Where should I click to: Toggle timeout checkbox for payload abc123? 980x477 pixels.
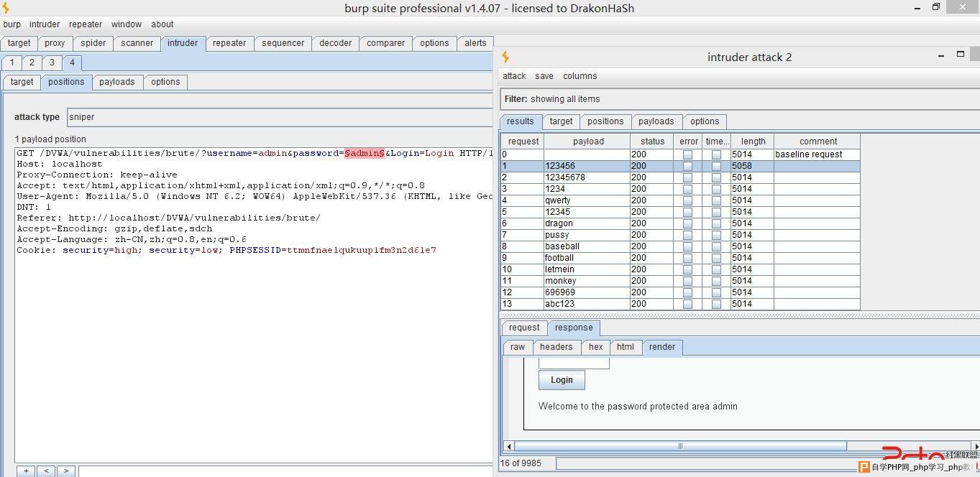(716, 304)
